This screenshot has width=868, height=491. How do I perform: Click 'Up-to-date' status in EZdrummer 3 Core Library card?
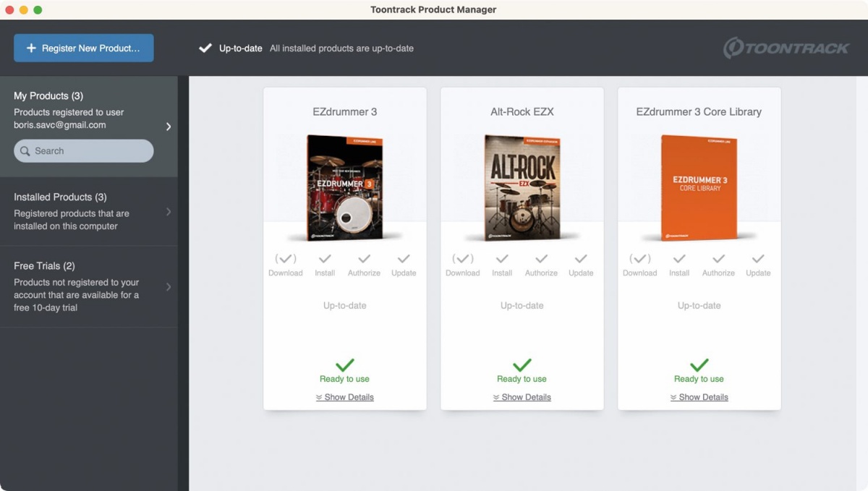tap(699, 305)
